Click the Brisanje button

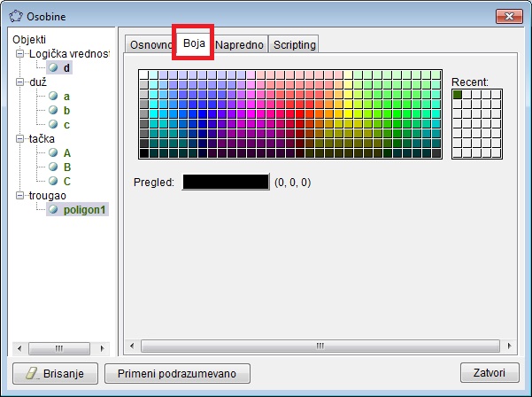tap(55, 373)
